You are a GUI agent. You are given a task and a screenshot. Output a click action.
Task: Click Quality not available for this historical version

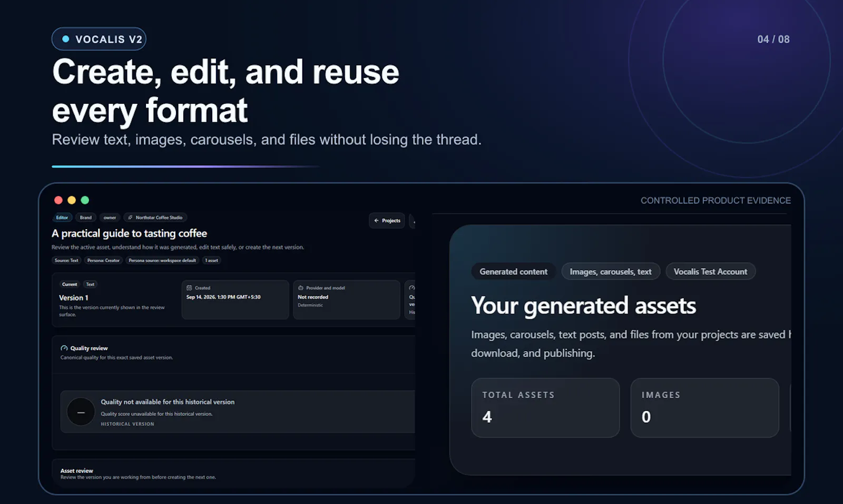[168, 402]
